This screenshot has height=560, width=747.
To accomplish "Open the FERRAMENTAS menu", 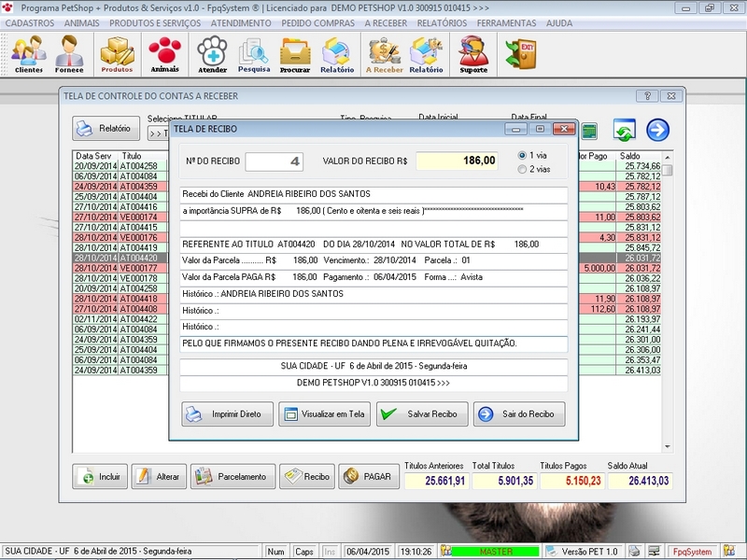I will 506,22.
